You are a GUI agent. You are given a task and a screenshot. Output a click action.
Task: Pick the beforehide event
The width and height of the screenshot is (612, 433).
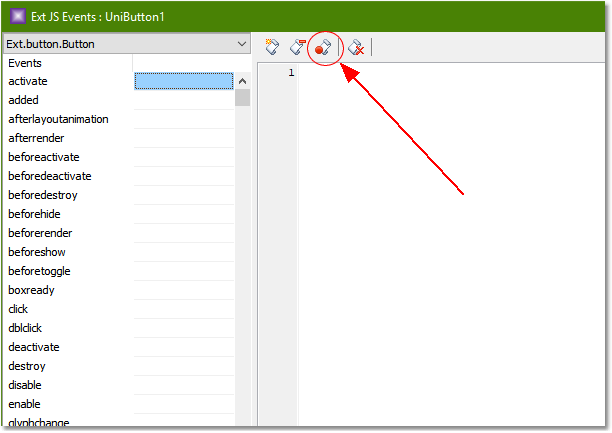coord(35,214)
